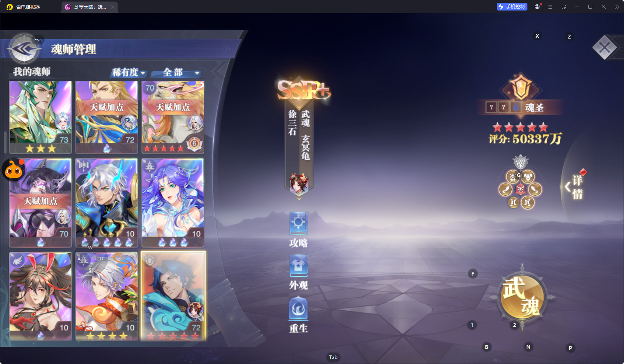Screen dimensions: 624x364
Task: Open the big gold 武魂 button
Action: tap(522, 297)
